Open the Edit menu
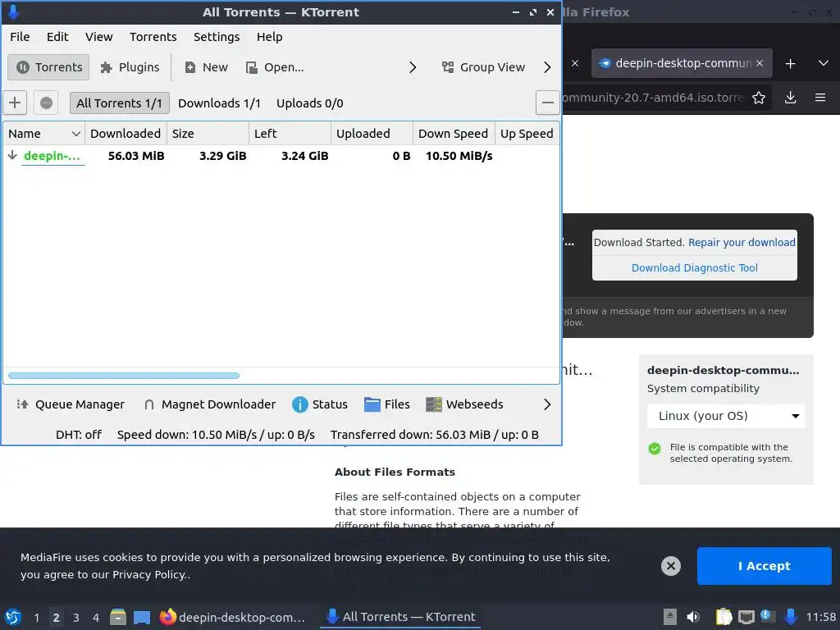Image resolution: width=840 pixels, height=630 pixels. pos(57,37)
